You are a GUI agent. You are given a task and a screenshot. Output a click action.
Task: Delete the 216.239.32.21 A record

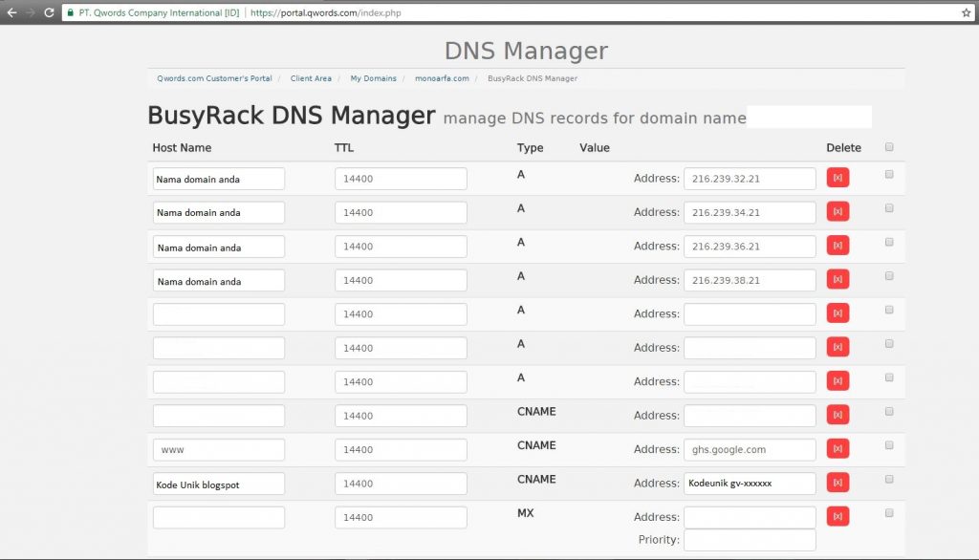(x=838, y=178)
